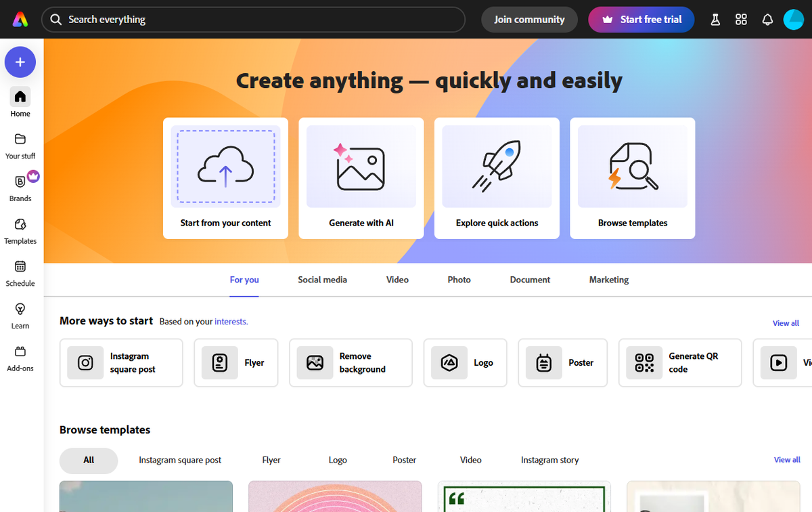Open notifications bell
This screenshot has height=512, width=812.
767,20
